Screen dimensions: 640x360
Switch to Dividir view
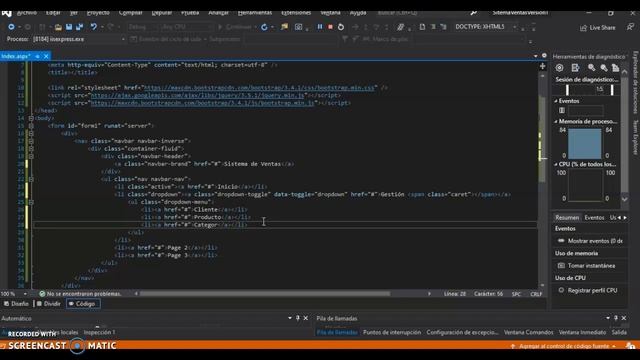coord(49,304)
